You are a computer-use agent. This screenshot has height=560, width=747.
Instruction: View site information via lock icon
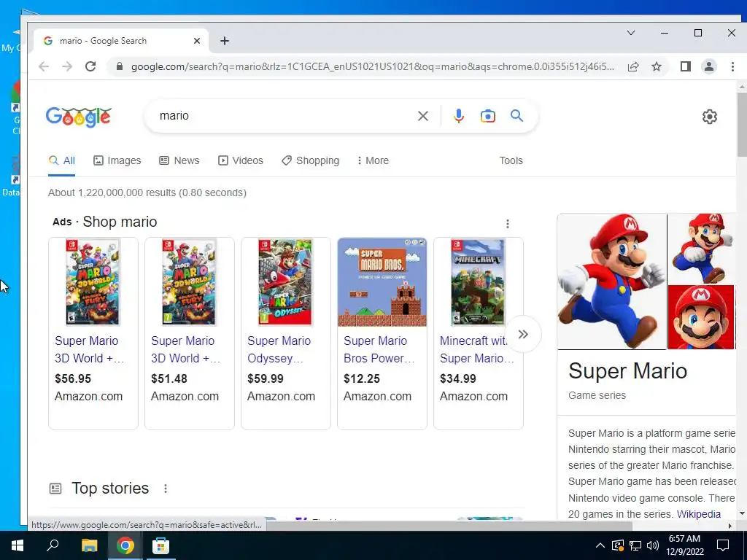point(120,66)
